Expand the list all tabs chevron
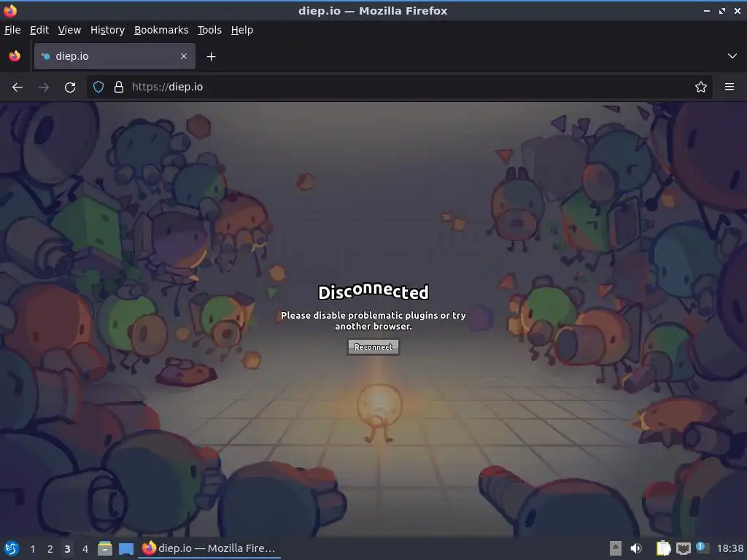 click(732, 56)
